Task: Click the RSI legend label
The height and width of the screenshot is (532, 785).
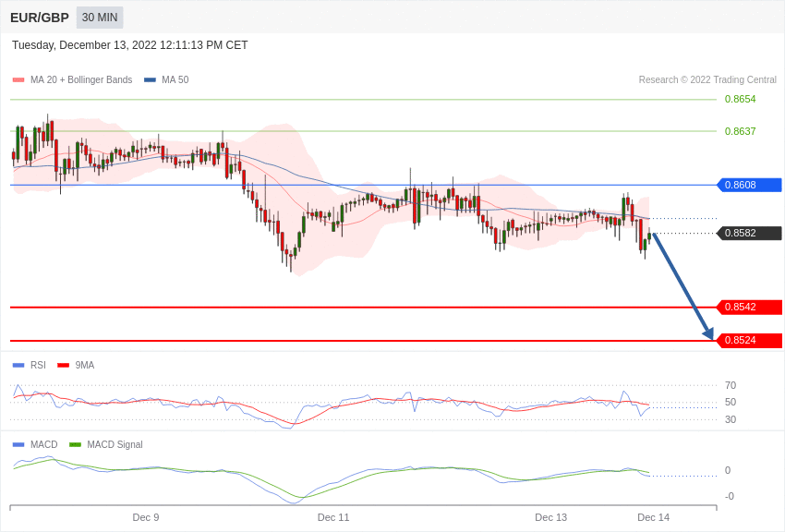Action: click(x=38, y=366)
